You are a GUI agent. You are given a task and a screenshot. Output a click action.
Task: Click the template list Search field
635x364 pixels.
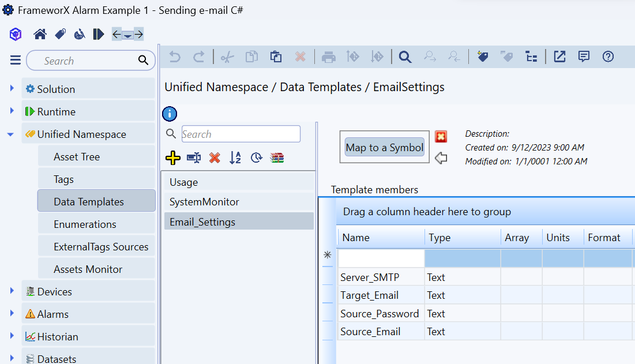241,134
